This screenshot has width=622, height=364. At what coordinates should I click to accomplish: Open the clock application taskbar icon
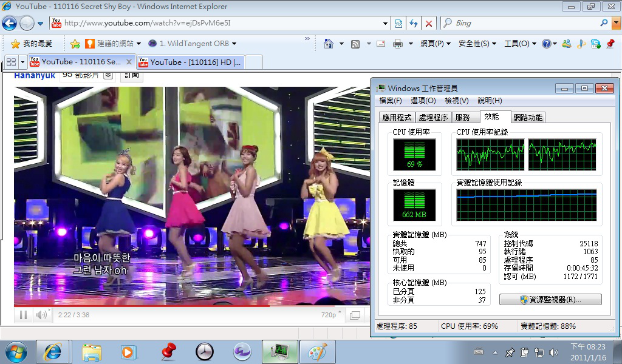[205, 352]
